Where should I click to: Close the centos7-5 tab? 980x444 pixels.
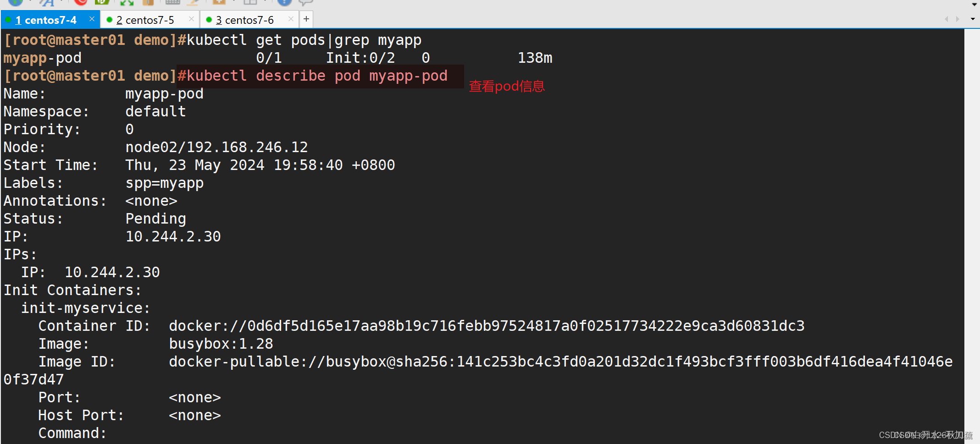point(191,19)
